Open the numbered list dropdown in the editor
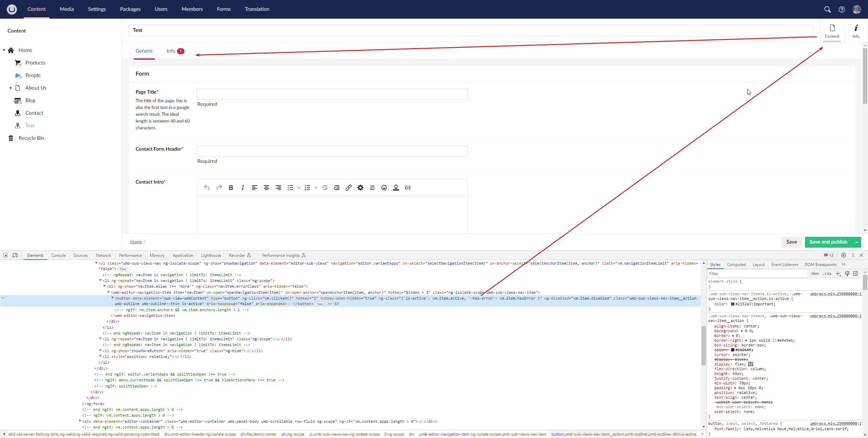Viewport: 868px width, 438px height. coord(316,187)
